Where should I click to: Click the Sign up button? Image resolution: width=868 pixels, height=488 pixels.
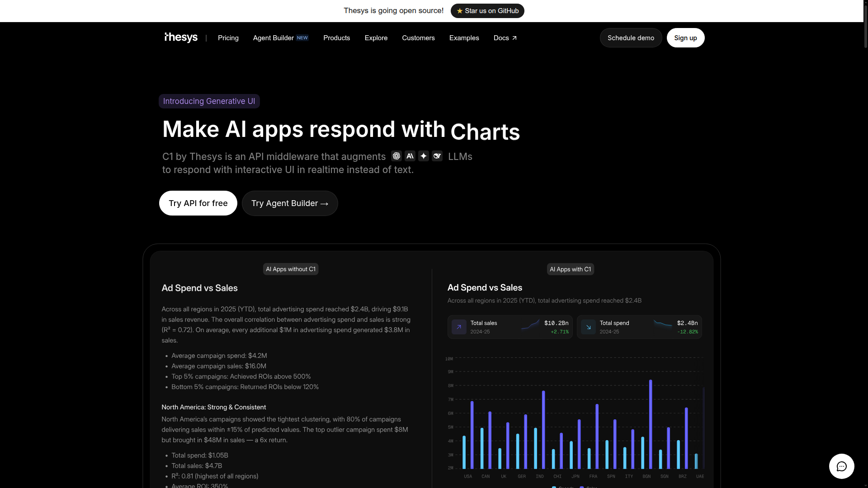[685, 38]
